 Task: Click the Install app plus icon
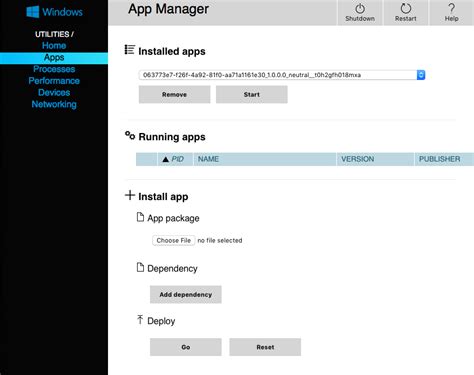pyautogui.click(x=130, y=195)
